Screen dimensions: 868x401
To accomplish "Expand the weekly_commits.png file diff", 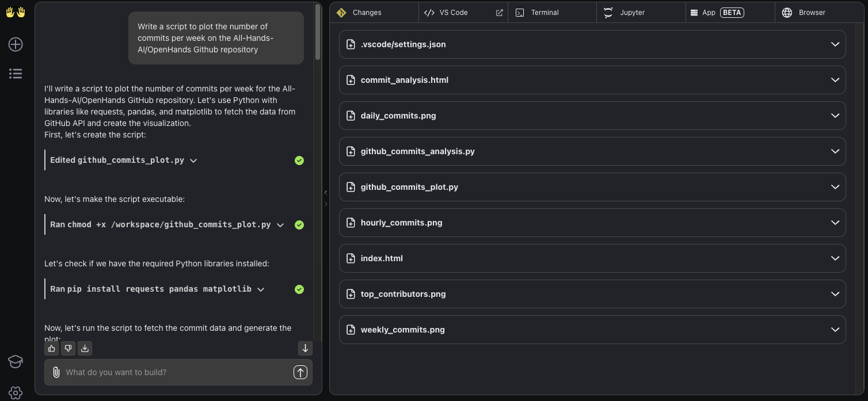I will pos(835,330).
